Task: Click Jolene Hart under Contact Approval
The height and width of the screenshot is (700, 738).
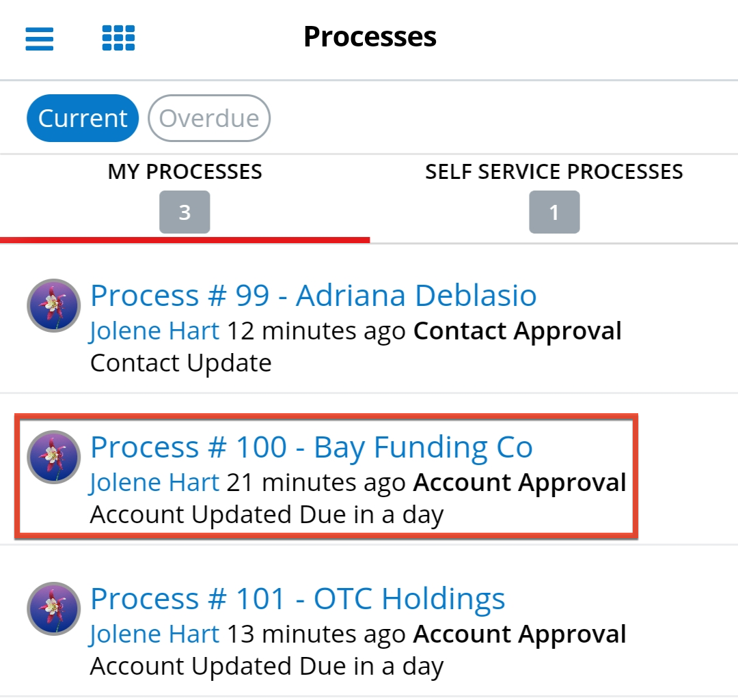Action: (154, 330)
